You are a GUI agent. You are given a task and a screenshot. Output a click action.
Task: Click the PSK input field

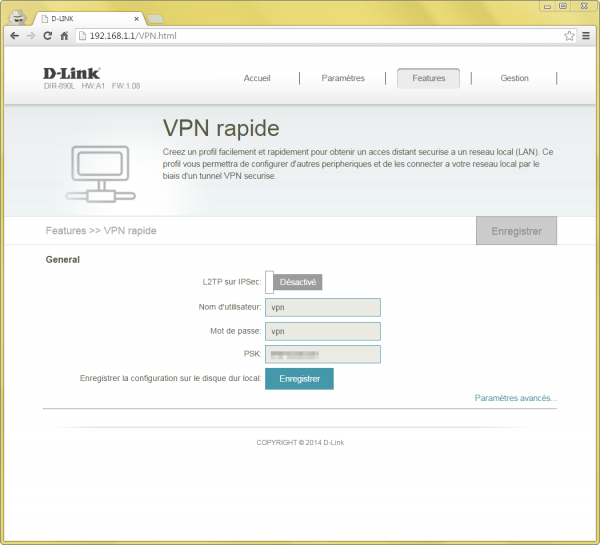pyautogui.click(x=323, y=355)
